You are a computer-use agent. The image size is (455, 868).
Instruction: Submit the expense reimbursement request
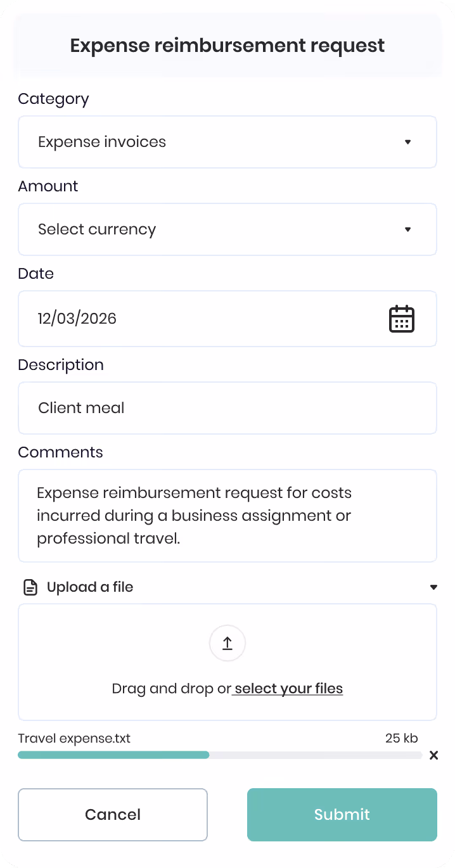click(x=342, y=815)
